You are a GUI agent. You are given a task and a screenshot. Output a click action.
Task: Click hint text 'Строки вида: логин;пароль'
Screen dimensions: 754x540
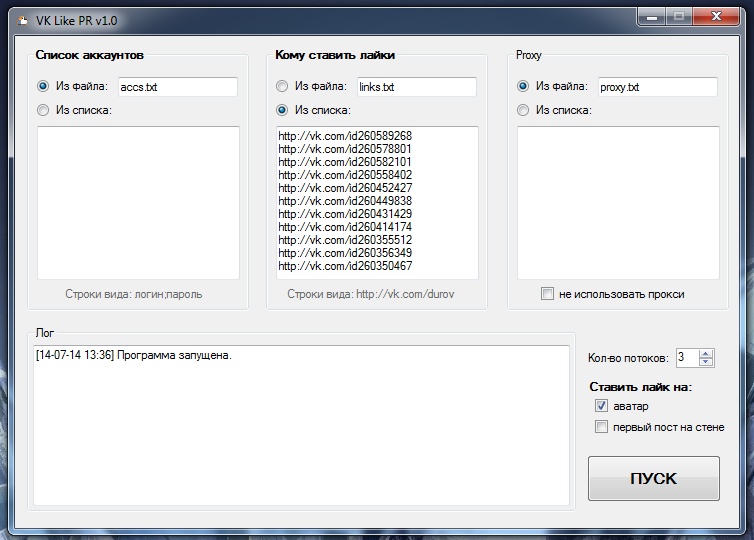pos(134,294)
